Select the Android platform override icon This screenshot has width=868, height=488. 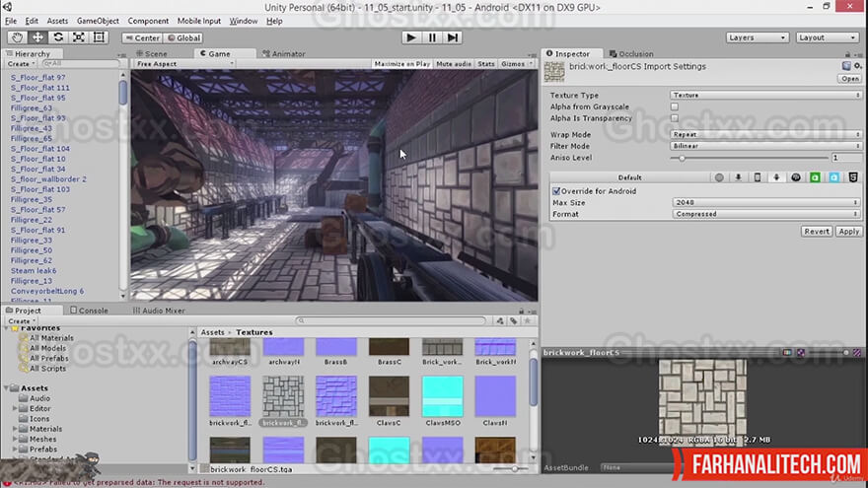coord(776,177)
